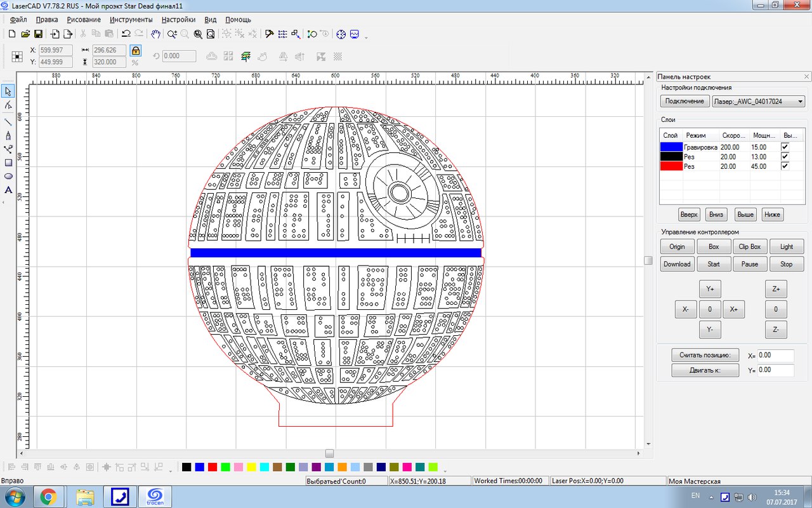The height and width of the screenshot is (508, 812).
Task: Open the Инструменты menu
Action: pyautogui.click(x=131, y=20)
